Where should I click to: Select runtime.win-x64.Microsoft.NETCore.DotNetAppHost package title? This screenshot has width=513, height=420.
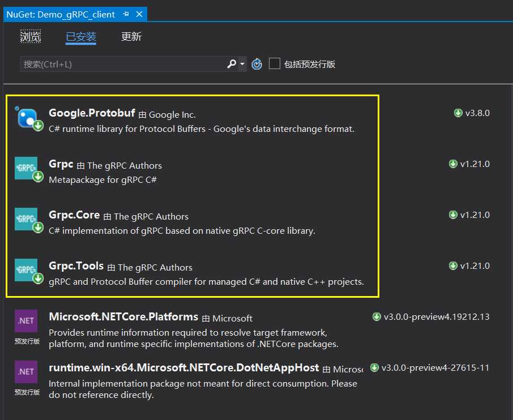pos(184,368)
